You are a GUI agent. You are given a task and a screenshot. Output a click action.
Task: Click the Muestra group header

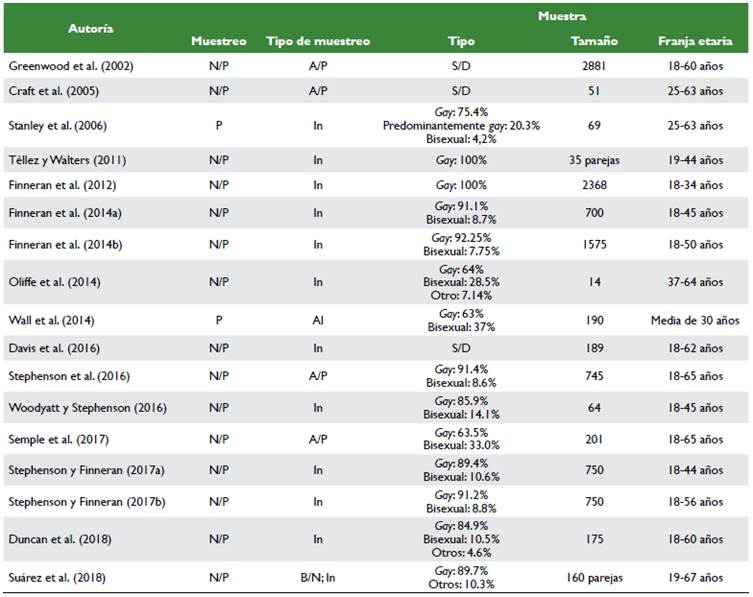coord(562,17)
